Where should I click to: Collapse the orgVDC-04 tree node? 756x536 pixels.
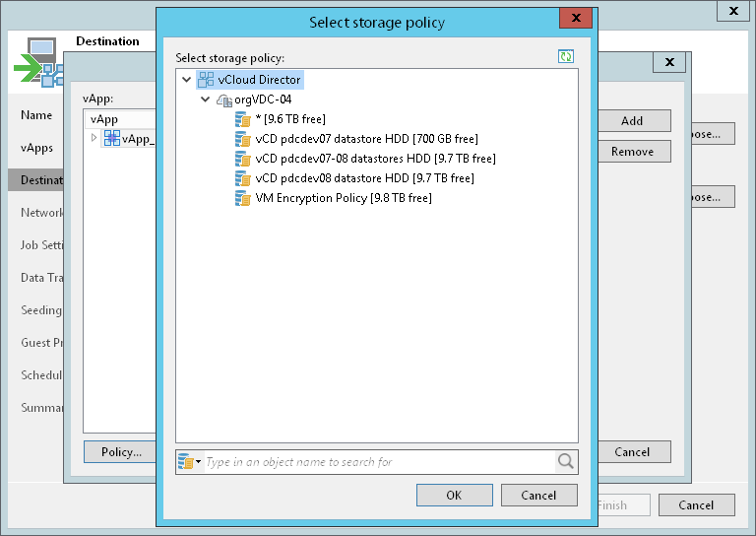tap(205, 100)
